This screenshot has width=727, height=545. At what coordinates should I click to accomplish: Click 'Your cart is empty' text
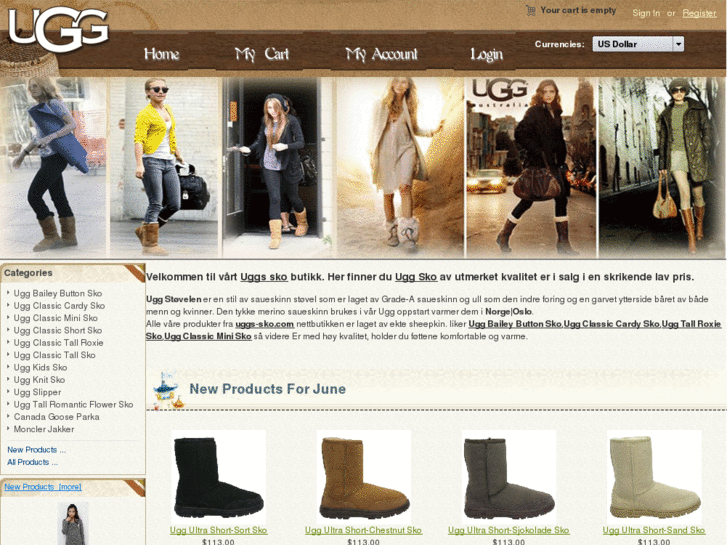pyautogui.click(x=578, y=10)
